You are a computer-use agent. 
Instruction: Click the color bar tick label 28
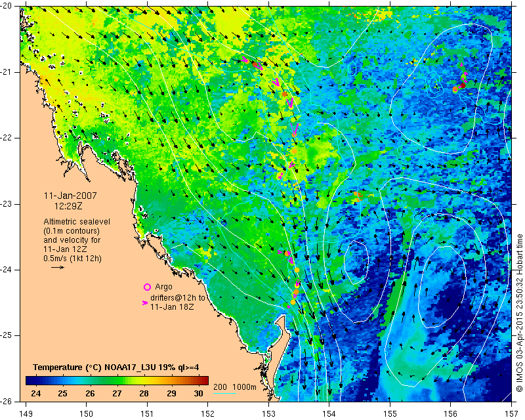pos(144,394)
